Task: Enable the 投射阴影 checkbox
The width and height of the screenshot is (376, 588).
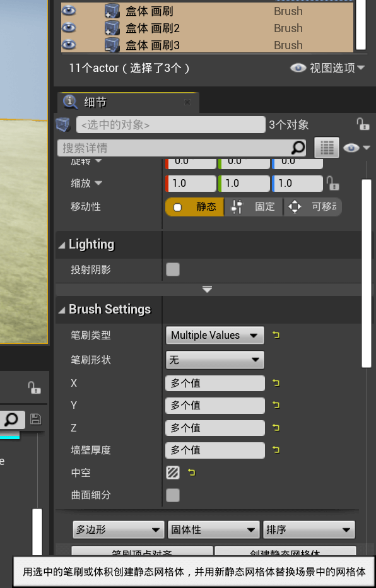Action: [x=173, y=269]
